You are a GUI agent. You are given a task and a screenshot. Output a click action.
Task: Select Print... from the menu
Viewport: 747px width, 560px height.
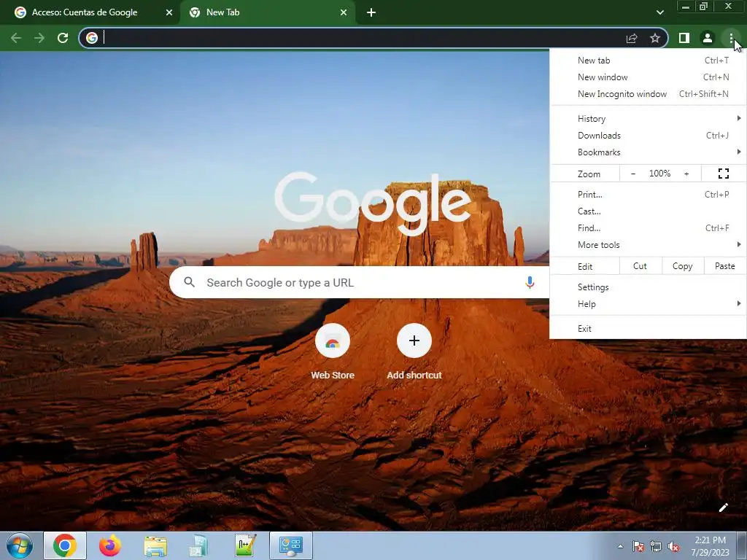[648, 194]
